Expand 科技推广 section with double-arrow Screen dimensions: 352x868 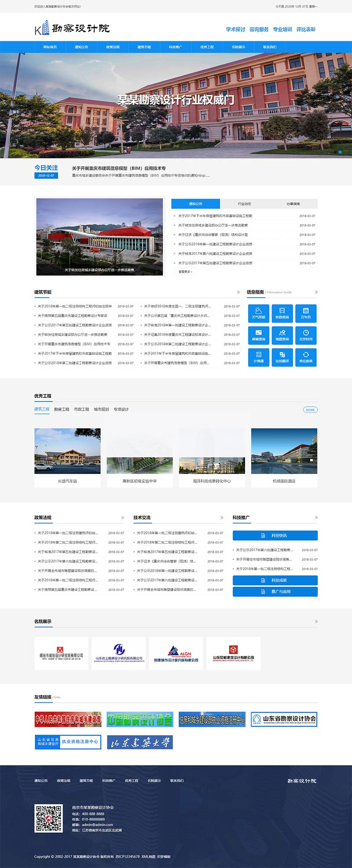[316, 518]
